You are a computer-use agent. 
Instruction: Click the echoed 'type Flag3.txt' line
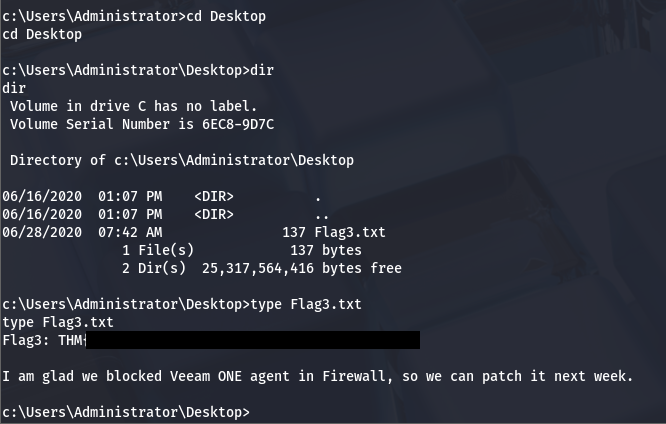pos(58,322)
